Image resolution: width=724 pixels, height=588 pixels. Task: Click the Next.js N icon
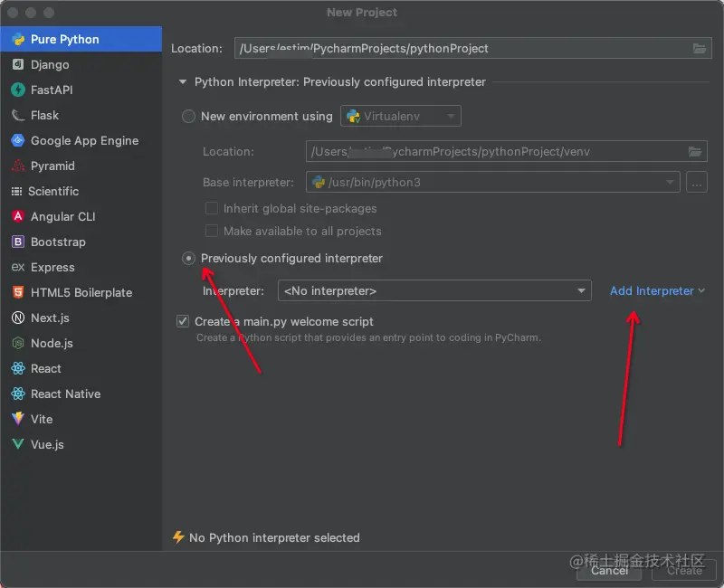click(18, 318)
